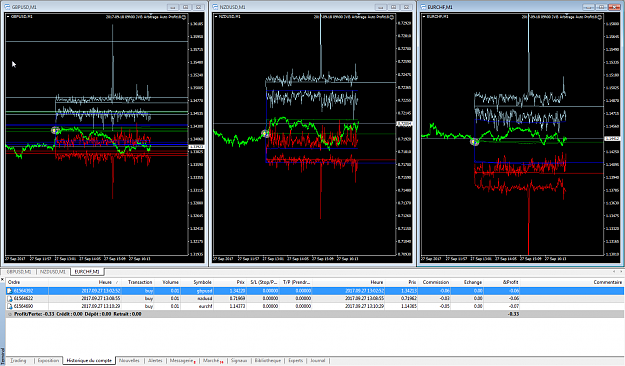Sort by the Profit column header
This screenshot has width=625, height=366.
tap(502, 282)
